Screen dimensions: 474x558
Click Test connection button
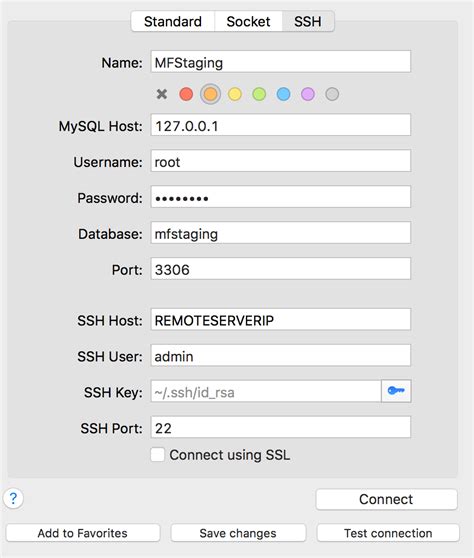coord(388,533)
